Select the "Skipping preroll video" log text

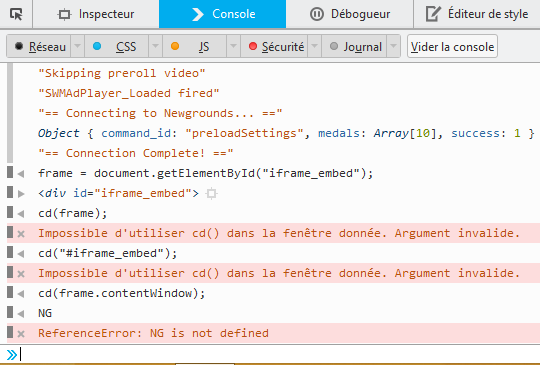click(122, 73)
